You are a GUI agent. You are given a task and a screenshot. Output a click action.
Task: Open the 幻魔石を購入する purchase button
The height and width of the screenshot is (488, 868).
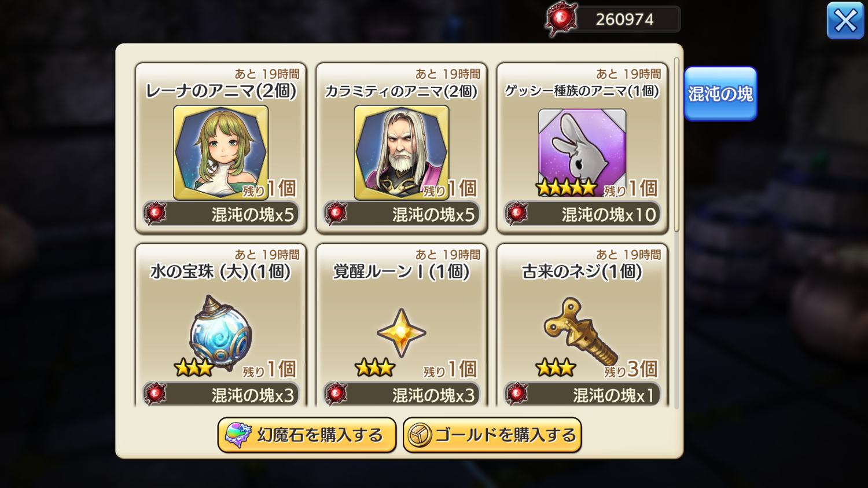(307, 435)
